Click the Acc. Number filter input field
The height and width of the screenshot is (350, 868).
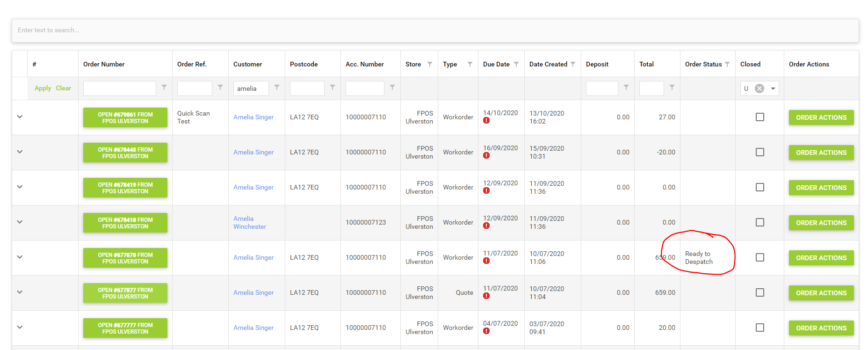click(365, 88)
